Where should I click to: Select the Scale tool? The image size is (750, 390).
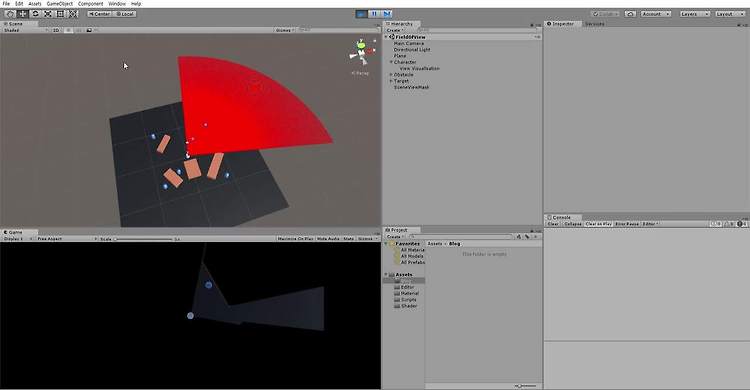48,14
